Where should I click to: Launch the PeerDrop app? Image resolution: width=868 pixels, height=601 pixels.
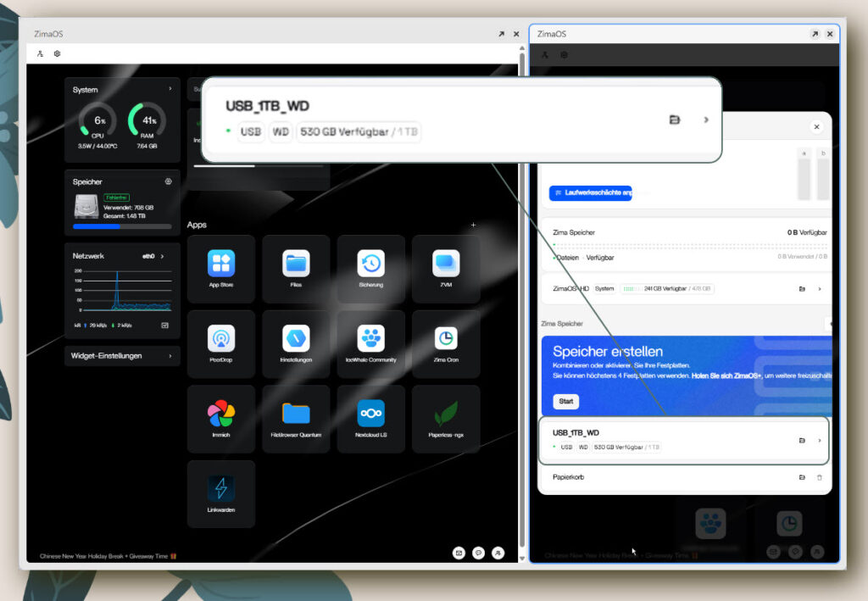tap(221, 343)
